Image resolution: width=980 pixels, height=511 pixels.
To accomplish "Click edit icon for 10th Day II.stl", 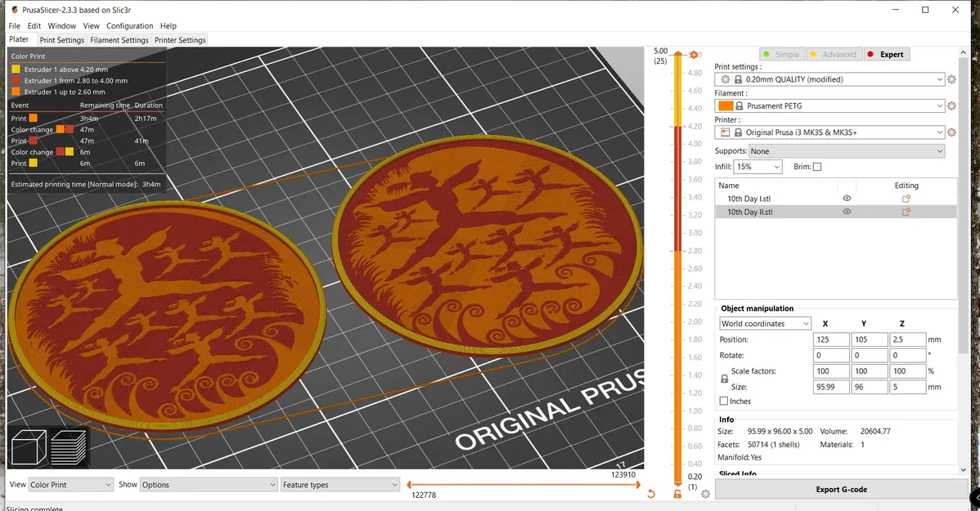I will [906, 212].
